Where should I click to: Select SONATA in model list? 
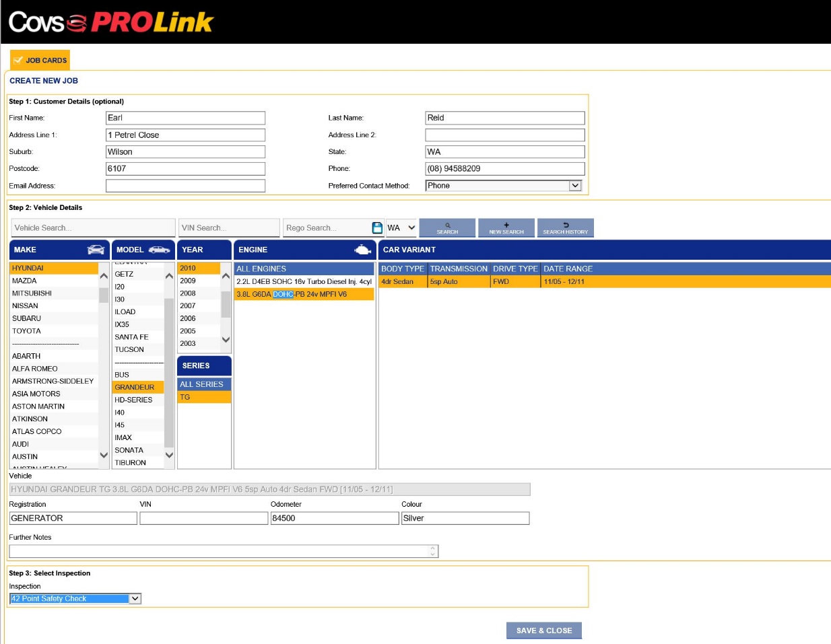(x=138, y=450)
